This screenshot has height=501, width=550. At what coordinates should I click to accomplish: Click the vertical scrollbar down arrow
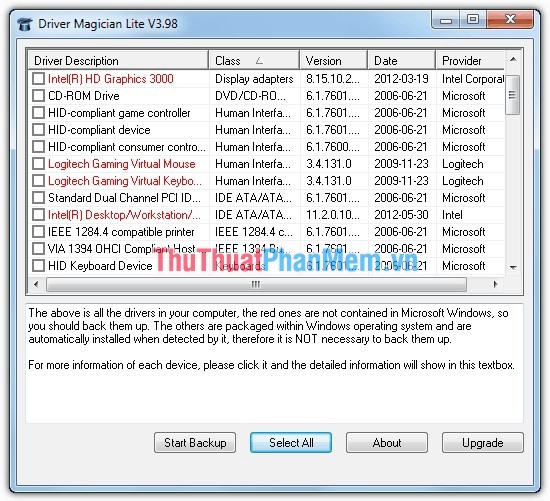coord(513,268)
